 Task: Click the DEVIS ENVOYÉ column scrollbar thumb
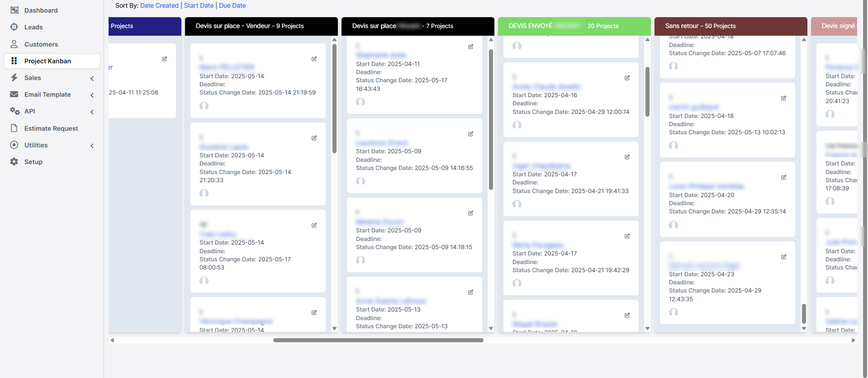(647, 92)
